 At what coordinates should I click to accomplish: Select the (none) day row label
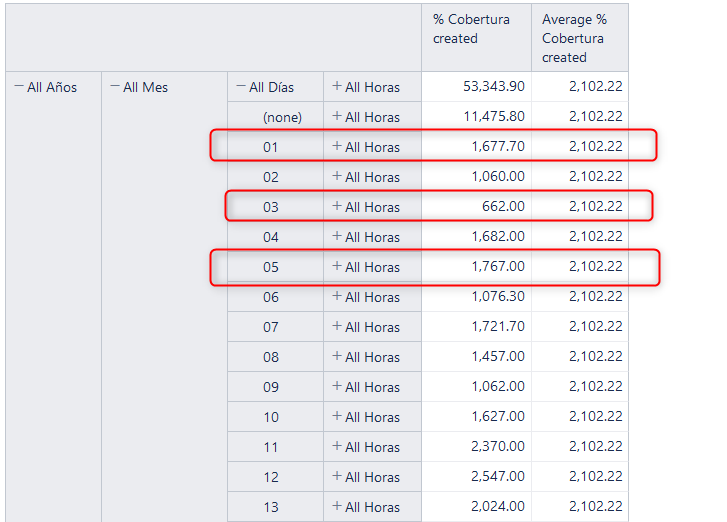(282, 117)
